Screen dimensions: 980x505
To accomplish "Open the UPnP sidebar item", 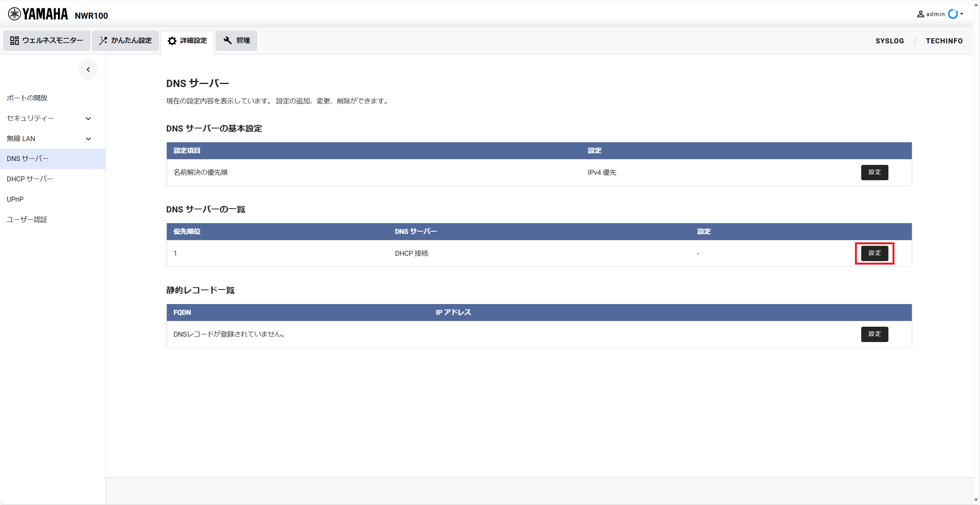I will [x=15, y=199].
